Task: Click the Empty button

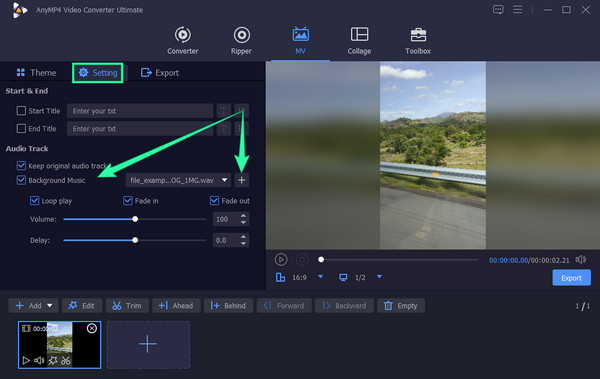Action: pos(401,305)
